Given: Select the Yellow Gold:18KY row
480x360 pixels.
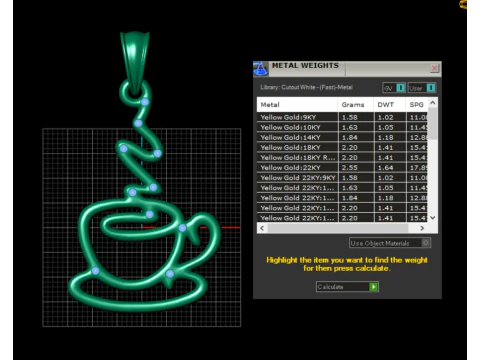Looking at the screenshot, I should tap(342, 147).
